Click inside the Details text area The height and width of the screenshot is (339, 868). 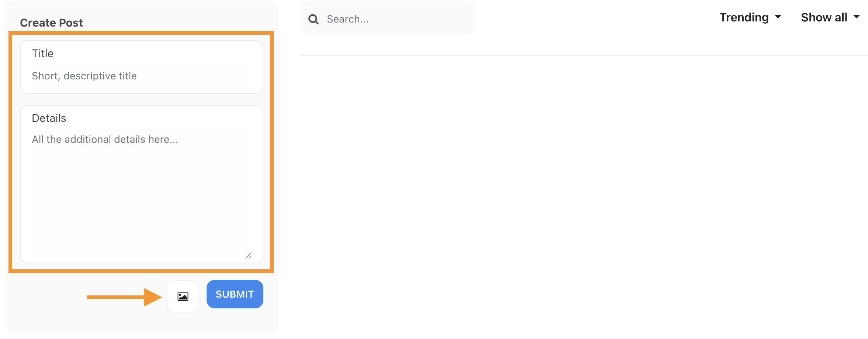pyautogui.click(x=142, y=184)
